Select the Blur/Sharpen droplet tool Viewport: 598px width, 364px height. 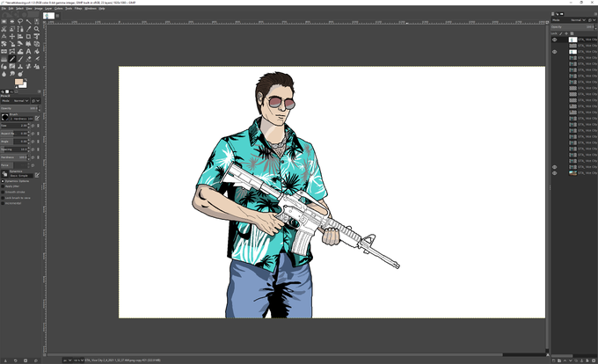click(x=4, y=74)
